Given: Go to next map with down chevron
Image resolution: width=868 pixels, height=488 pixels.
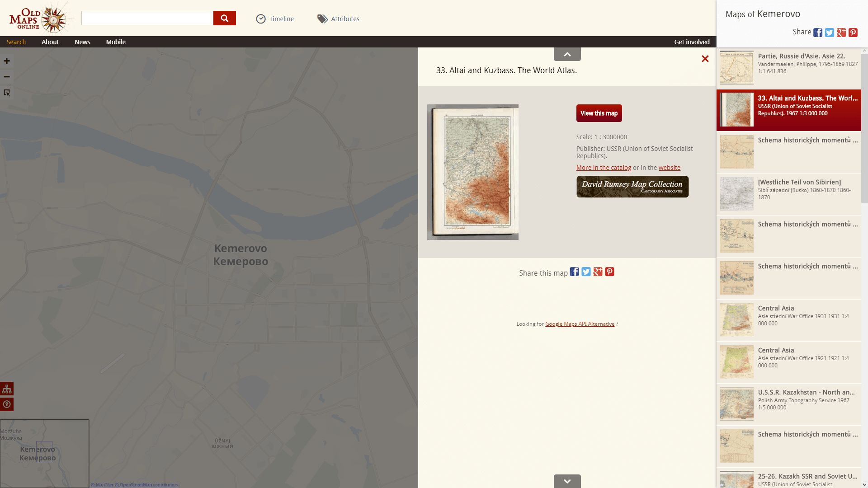Looking at the screenshot, I should coord(567,481).
